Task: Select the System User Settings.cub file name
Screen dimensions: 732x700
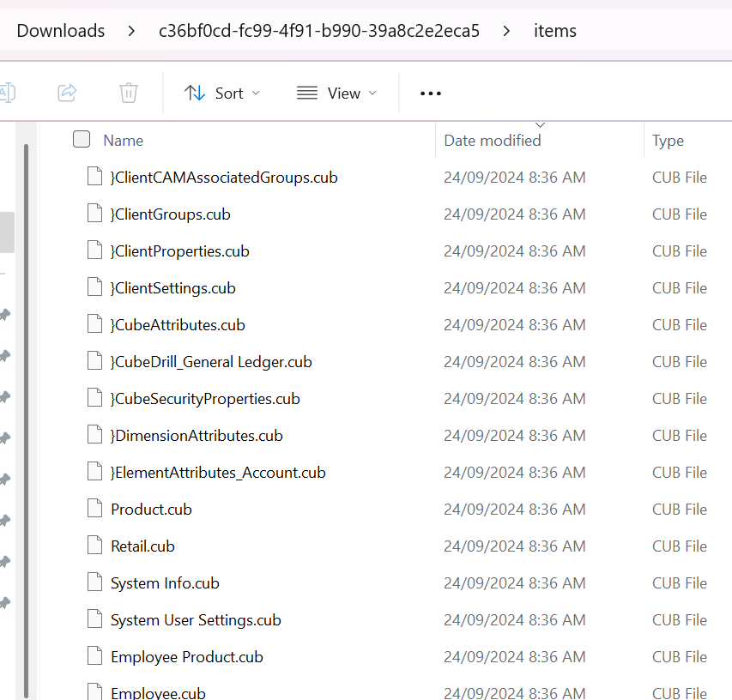Action: tap(196, 619)
